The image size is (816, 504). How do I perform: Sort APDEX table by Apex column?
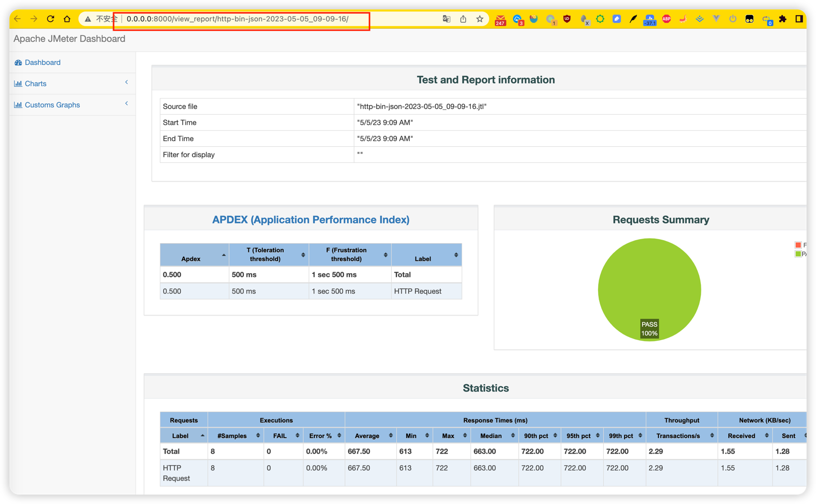tap(195, 255)
